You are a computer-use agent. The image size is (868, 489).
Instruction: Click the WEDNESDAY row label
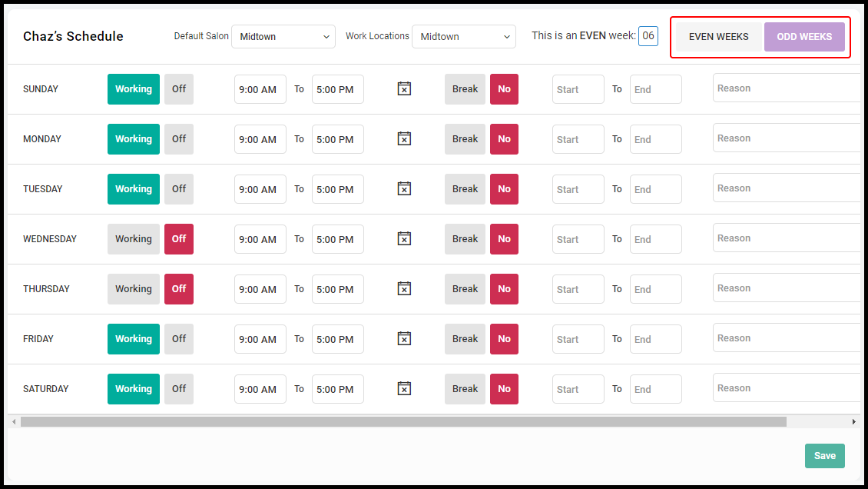50,238
